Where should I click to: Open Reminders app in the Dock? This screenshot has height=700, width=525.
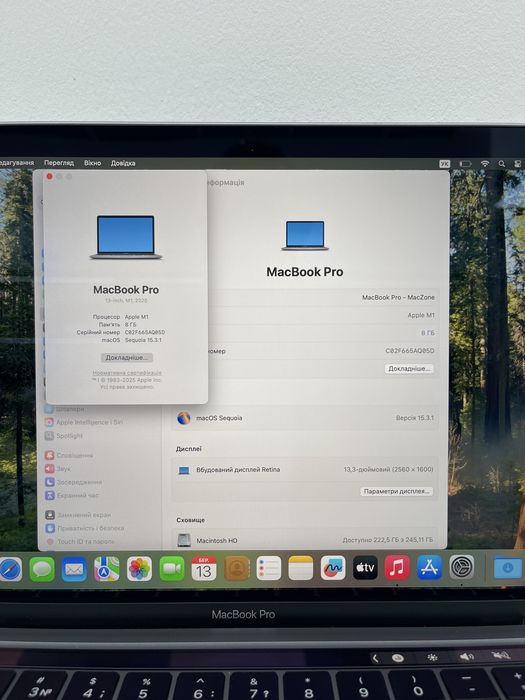tap(269, 568)
